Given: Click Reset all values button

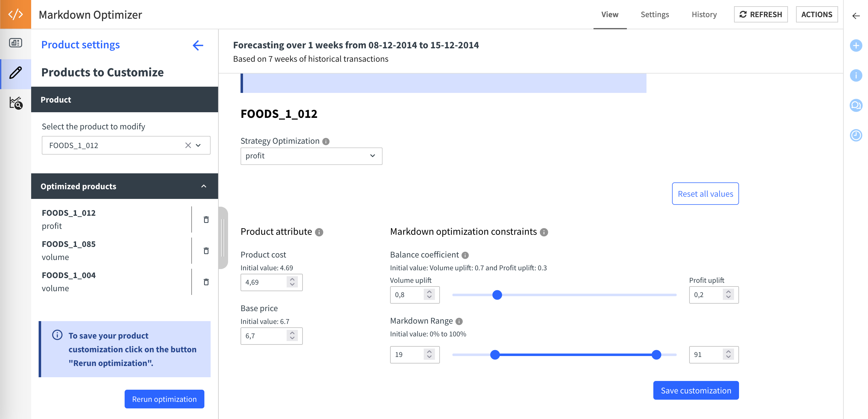Looking at the screenshot, I should click(x=705, y=194).
